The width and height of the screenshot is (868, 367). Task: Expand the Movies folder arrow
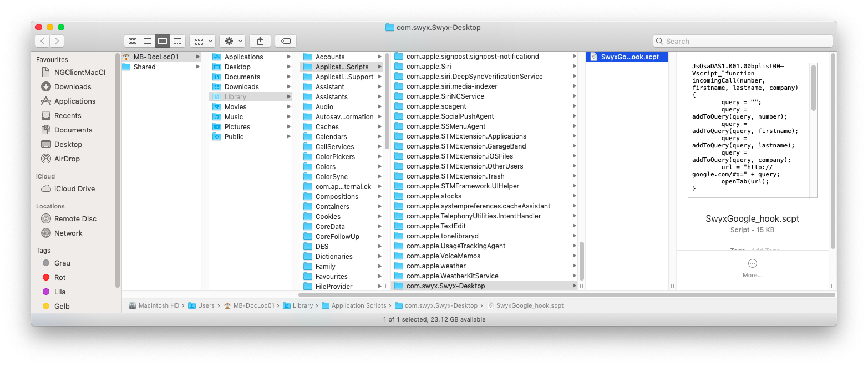coord(288,107)
